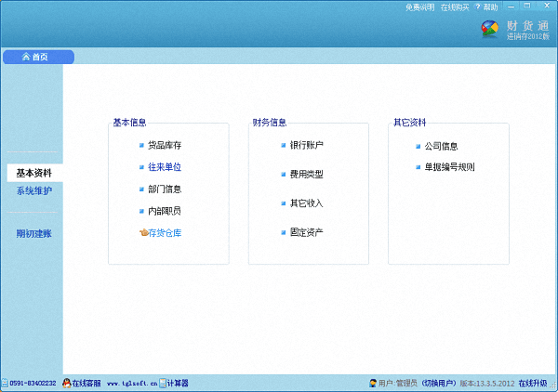This screenshot has width=558, height=392.
Task: Open 往来单位 business partners
Action: coord(165,167)
